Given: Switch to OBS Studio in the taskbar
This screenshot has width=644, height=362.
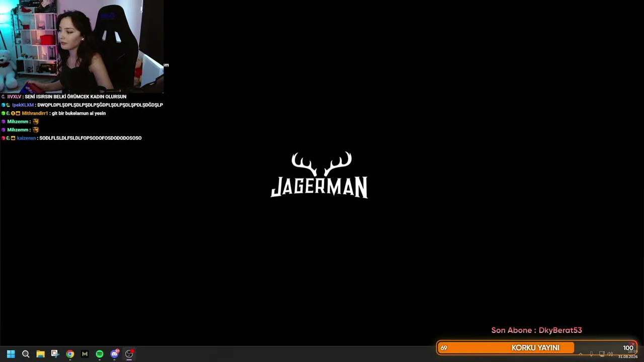Looking at the screenshot, I should click(x=129, y=354).
